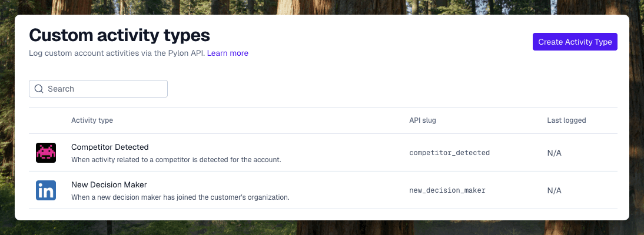Click the new_decision_maker API slug
This screenshot has height=235, width=644.
(x=447, y=190)
